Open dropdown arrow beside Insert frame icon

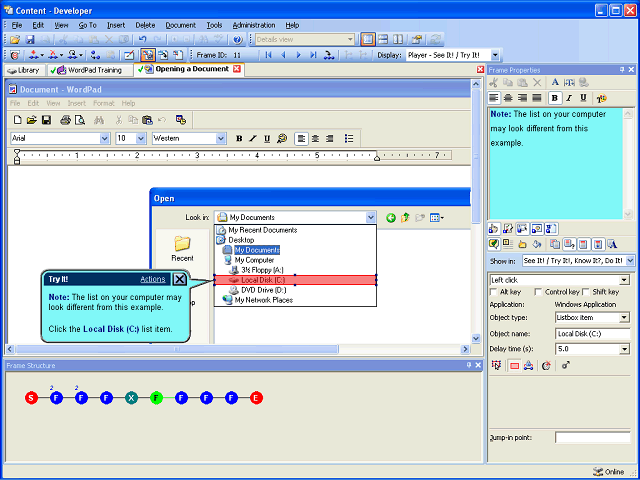[x=42, y=55]
